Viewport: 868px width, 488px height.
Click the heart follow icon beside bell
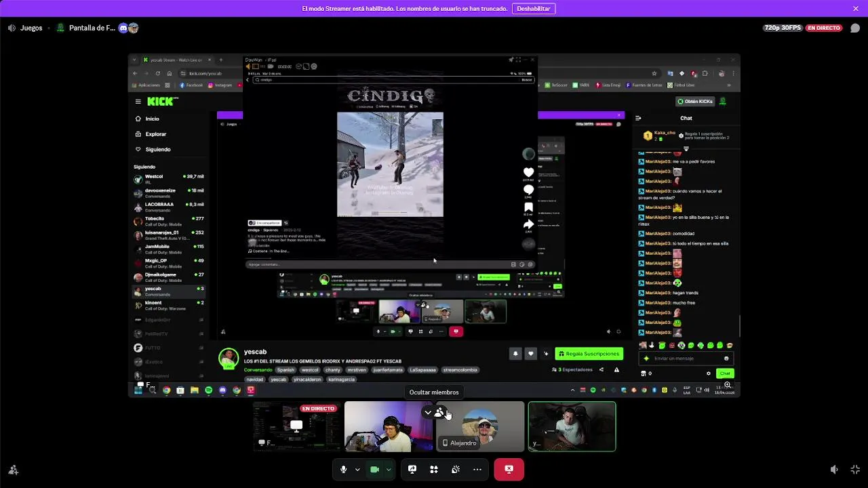531,354
